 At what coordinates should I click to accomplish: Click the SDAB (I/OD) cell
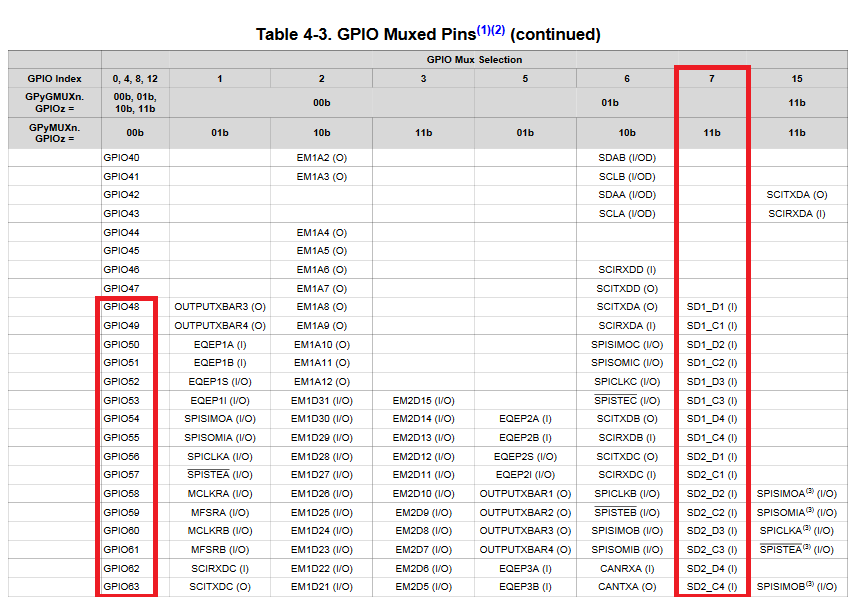627,157
